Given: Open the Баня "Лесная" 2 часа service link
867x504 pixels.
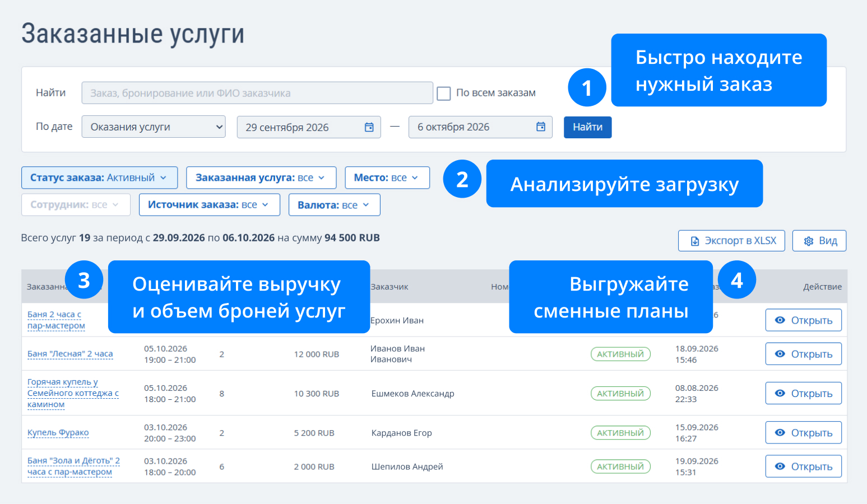Looking at the screenshot, I should point(70,354).
